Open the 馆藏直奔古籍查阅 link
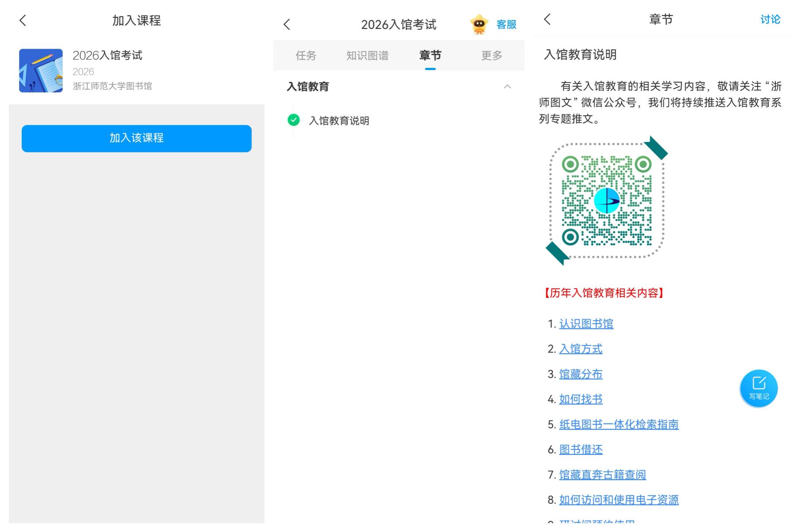The height and width of the screenshot is (532, 798). click(x=602, y=475)
